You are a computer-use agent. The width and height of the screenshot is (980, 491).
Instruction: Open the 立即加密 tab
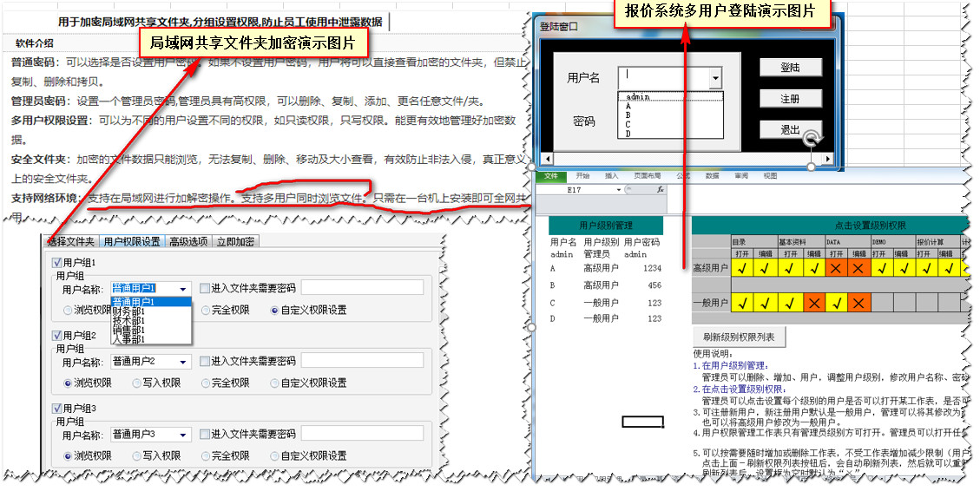point(235,242)
